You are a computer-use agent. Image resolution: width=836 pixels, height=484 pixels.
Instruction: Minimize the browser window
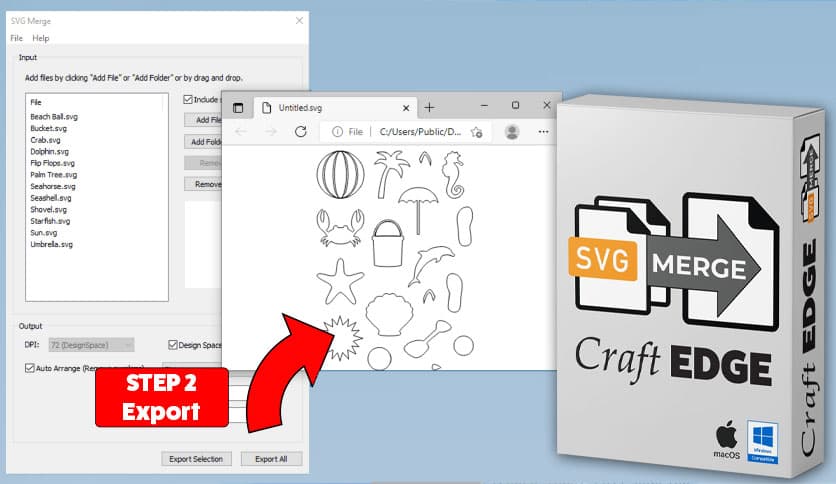coord(484,106)
